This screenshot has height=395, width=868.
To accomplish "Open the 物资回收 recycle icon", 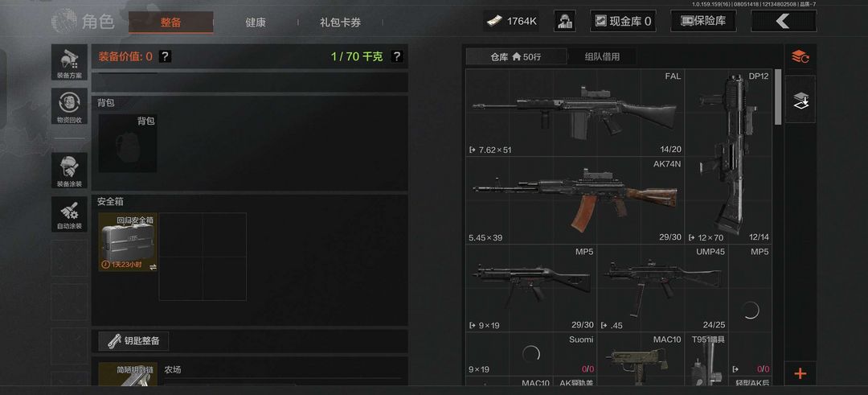I will [x=69, y=106].
